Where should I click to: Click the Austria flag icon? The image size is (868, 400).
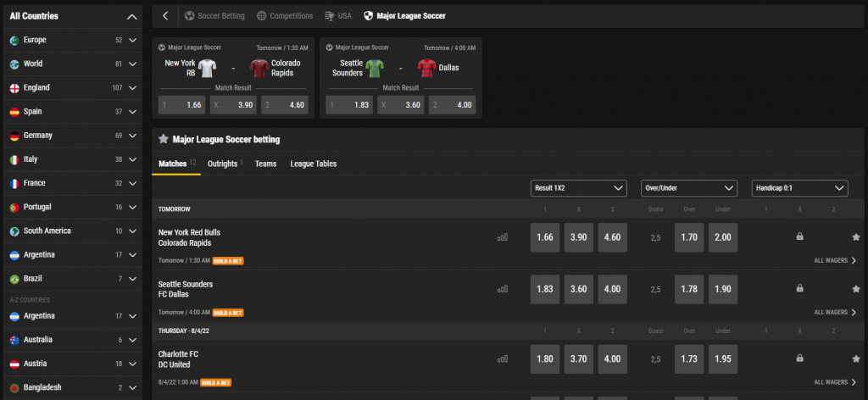(x=14, y=364)
